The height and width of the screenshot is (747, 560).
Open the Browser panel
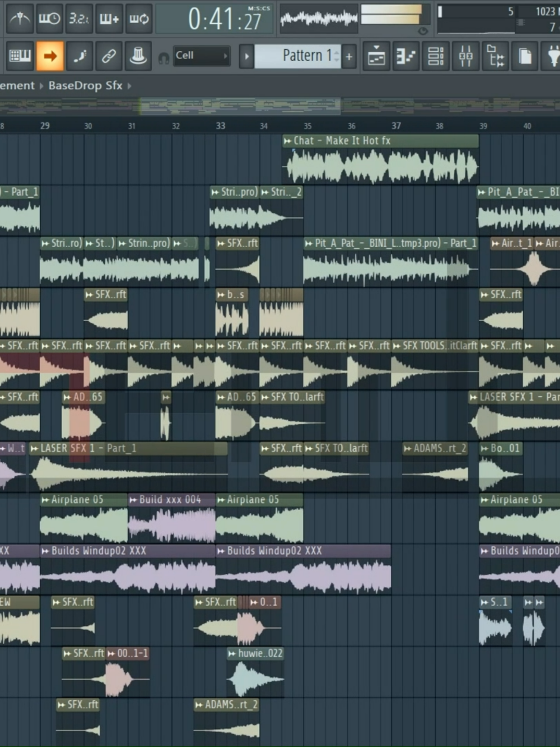(495, 56)
